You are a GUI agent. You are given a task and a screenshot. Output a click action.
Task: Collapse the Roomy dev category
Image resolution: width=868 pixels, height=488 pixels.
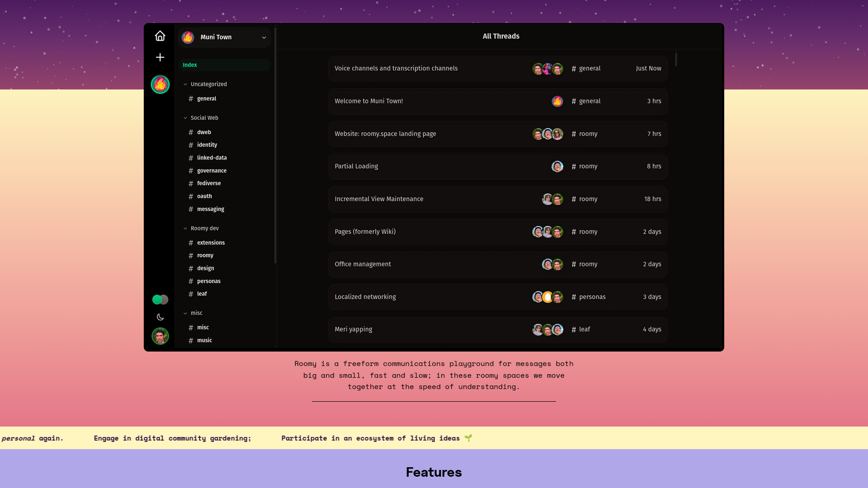tap(185, 229)
